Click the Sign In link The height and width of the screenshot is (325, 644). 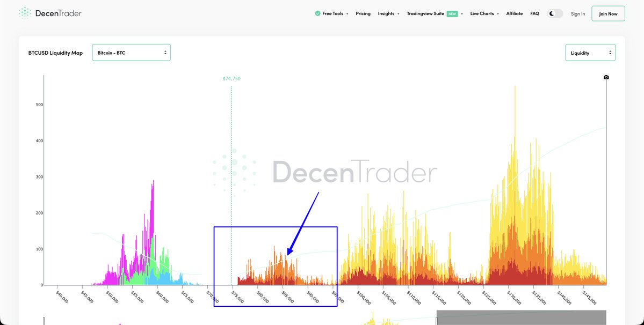(578, 14)
